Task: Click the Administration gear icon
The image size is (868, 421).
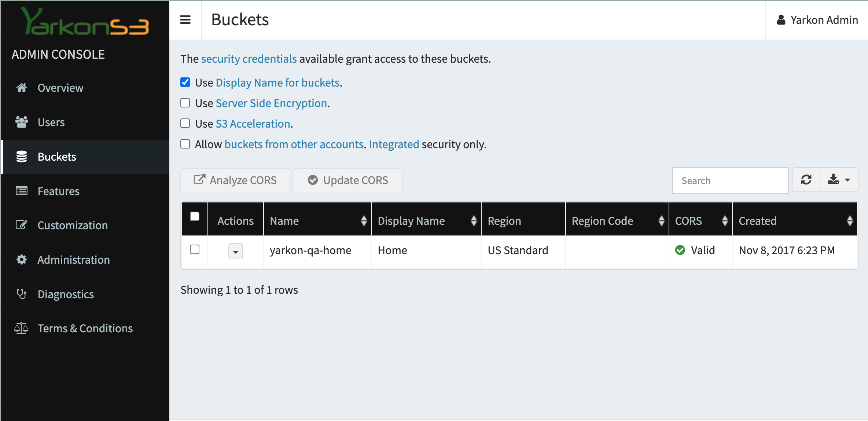Action: coord(22,260)
